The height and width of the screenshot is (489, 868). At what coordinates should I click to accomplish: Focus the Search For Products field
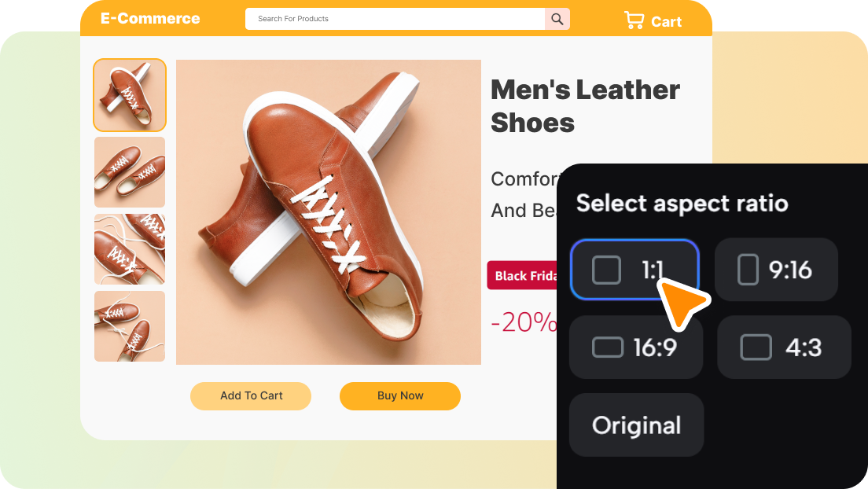click(395, 19)
